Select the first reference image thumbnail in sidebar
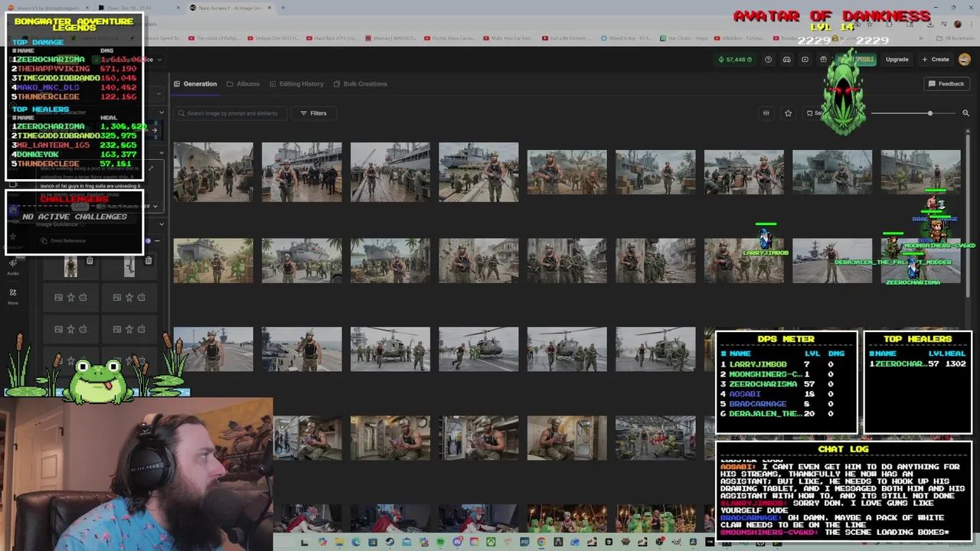Viewport: 980px width, 551px height. 70,266
